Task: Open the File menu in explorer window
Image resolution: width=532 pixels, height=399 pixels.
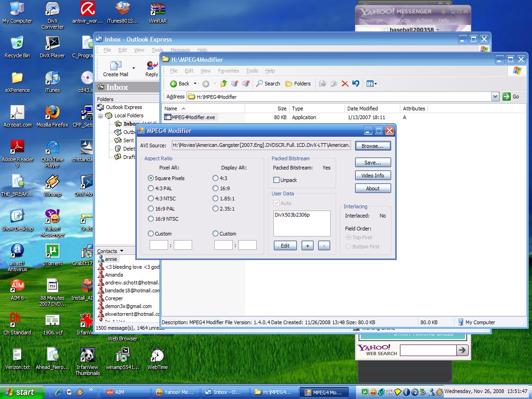Action: (x=174, y=71)
